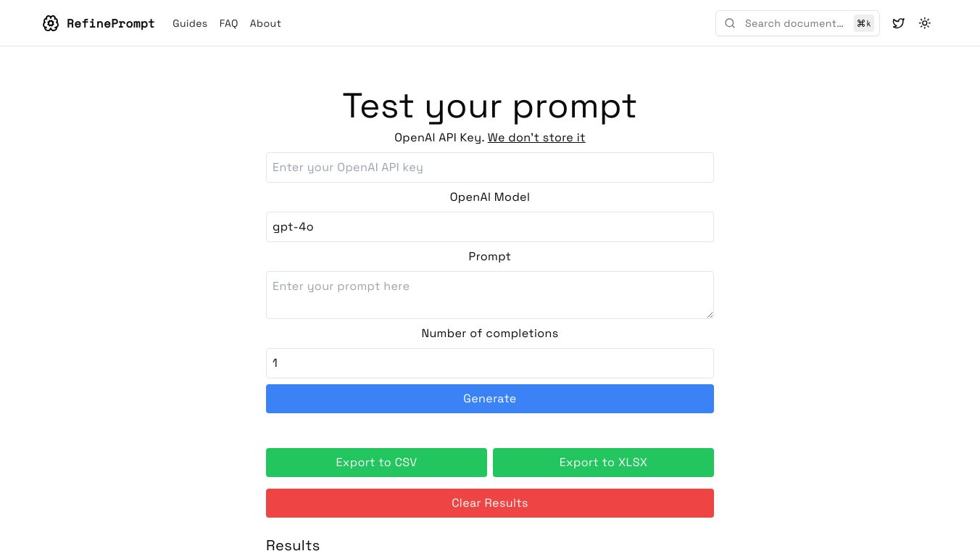This screenshot has height=551, width=980.
Task: Select the OpenAI Model field showing gpt-4o
Action: point(489,227)
